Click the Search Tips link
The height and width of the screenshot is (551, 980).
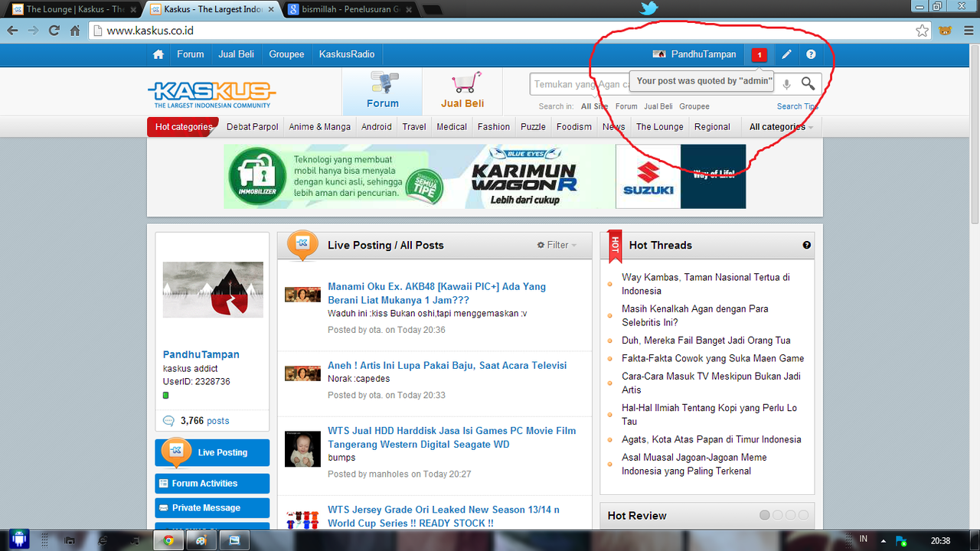[799, 106]
